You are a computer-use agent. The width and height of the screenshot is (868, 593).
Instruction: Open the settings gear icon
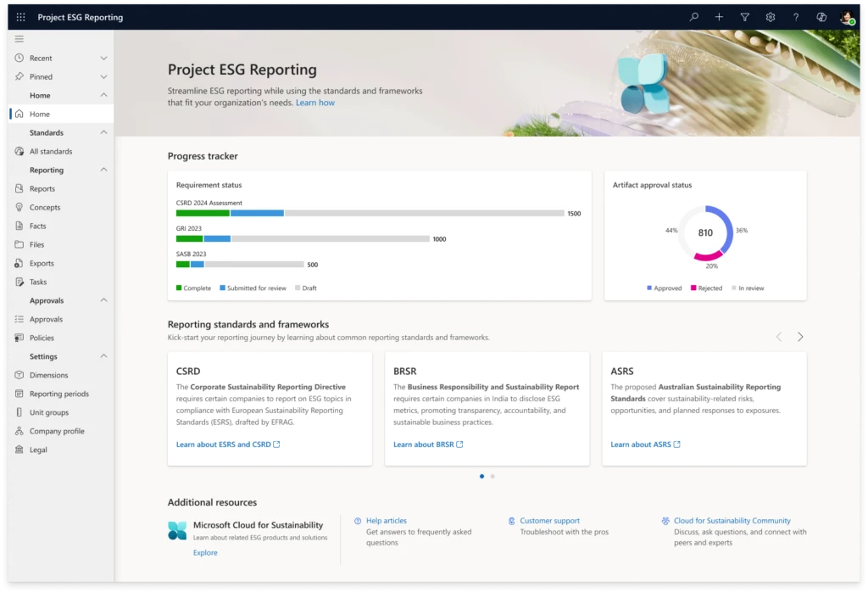coord(770,16)
